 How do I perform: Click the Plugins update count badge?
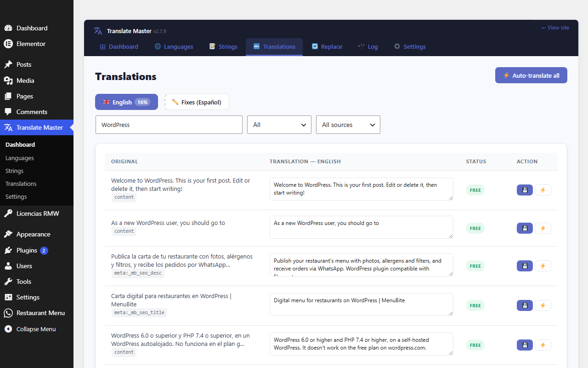pos(44,251)
